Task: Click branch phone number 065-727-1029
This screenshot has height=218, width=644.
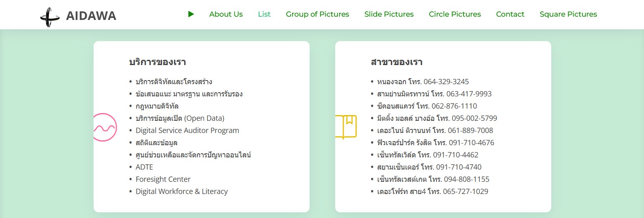Action: click(x=465, y=192)
